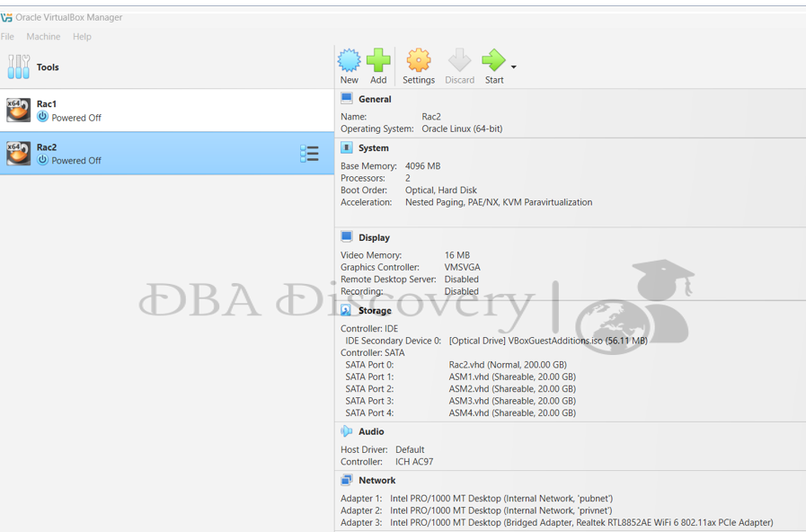Click the New virtual machine icon
Image resolution: width=806 pixels, height=532 pixels.
coord(349,60)
